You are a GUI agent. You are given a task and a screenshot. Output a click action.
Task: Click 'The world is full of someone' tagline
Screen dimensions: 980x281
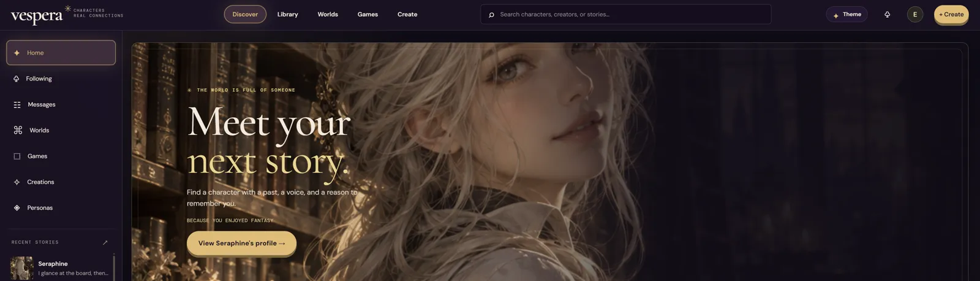point(241,90)
